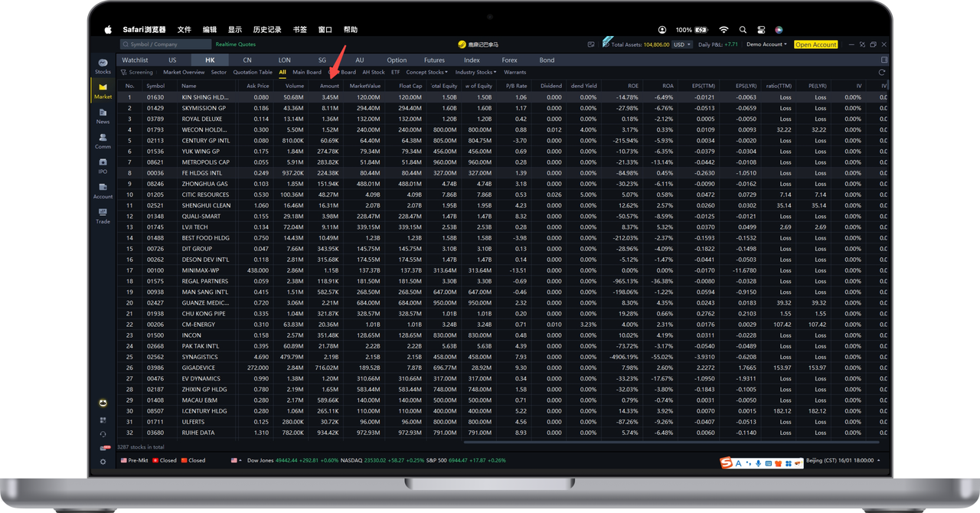The width and height of the screenshot is (980, 513).
Task: Open the Demo Account dropdown
Action: pyautogui.click(x=766, y=44)
